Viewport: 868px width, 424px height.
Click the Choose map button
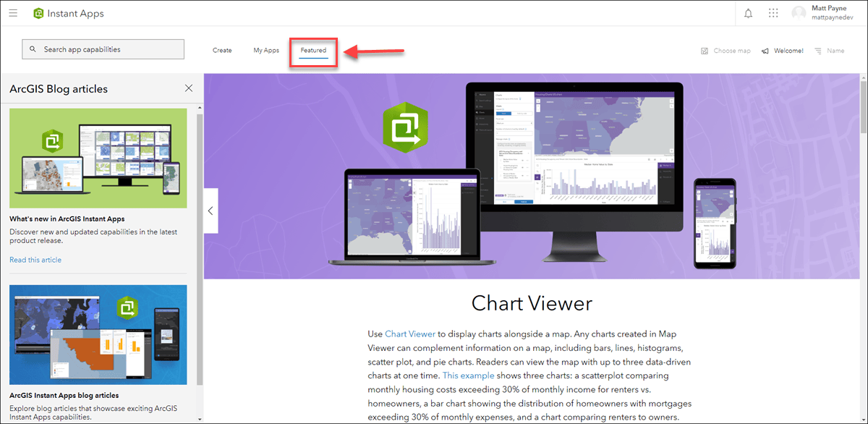click(x=726, y=51)
